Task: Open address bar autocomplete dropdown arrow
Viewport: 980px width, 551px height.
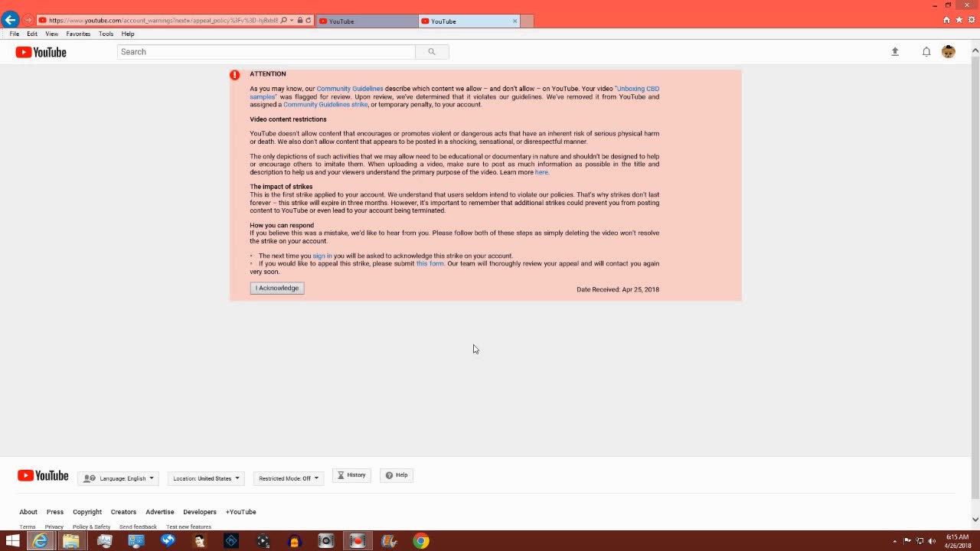Action: pyautogui.click(x=292, y=21)
